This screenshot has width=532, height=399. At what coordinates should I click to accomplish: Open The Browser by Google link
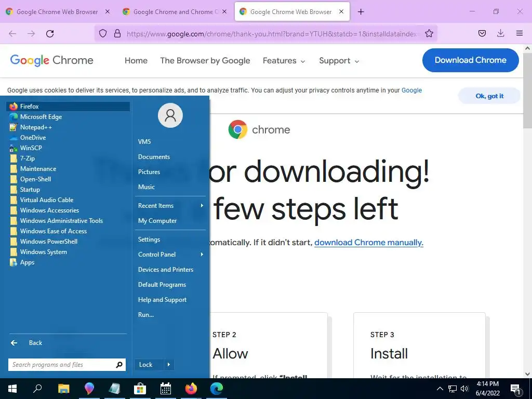(205, 60)
